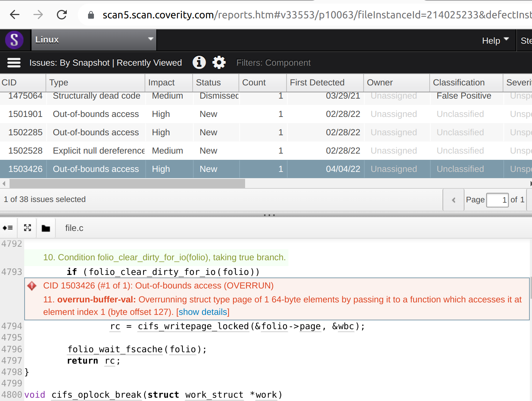Sort by the First Detected column header
The height and width of the screenshot is (401, 532).
tap(317, 82)
